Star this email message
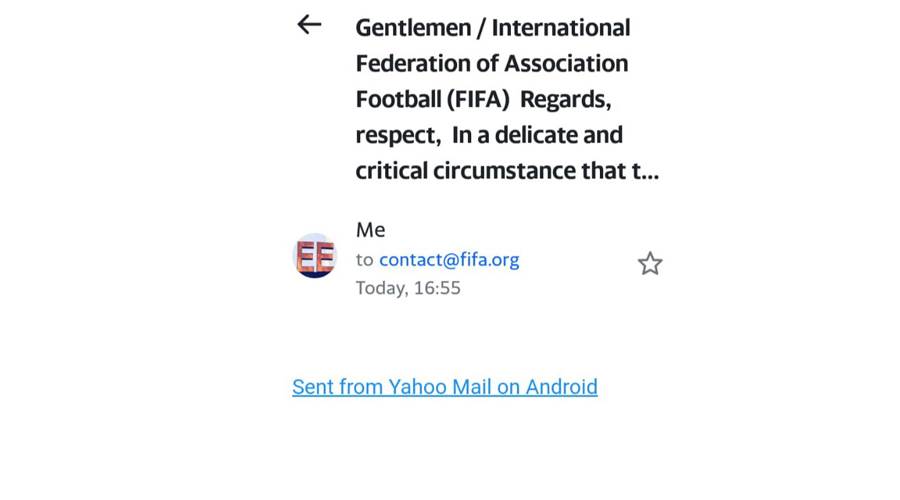 coord(650,264)
